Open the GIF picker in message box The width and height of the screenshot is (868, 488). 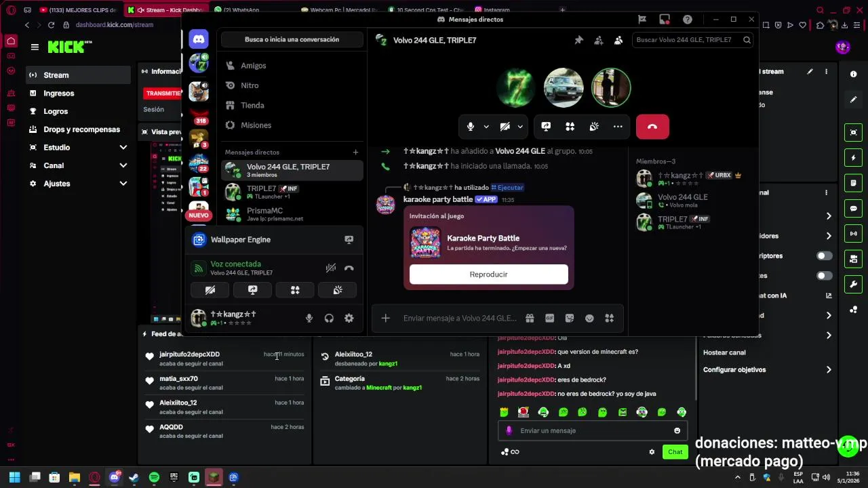point(549,318)
